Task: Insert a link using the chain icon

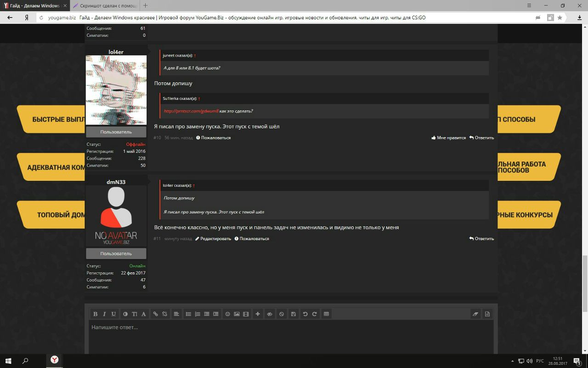Action: 155,314
